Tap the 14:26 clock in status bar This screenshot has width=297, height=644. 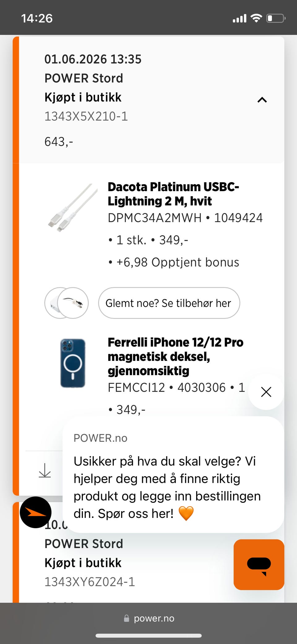37,18
